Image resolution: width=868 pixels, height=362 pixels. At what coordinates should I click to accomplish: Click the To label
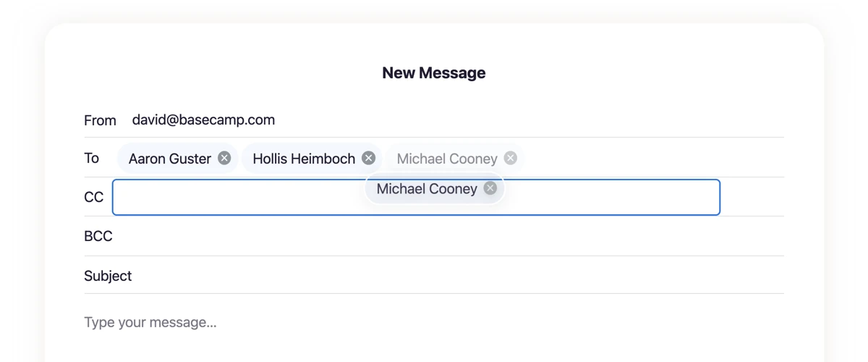pyautogui.click(x=91, y=158)
